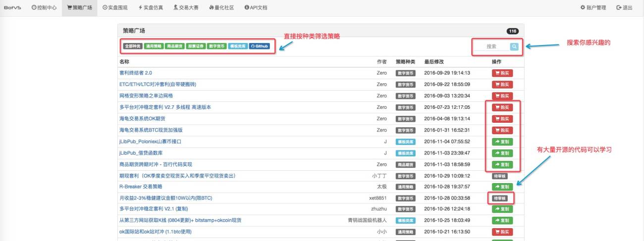Click 待审核 badge in xet8851 row

click(x=500, y=198)
